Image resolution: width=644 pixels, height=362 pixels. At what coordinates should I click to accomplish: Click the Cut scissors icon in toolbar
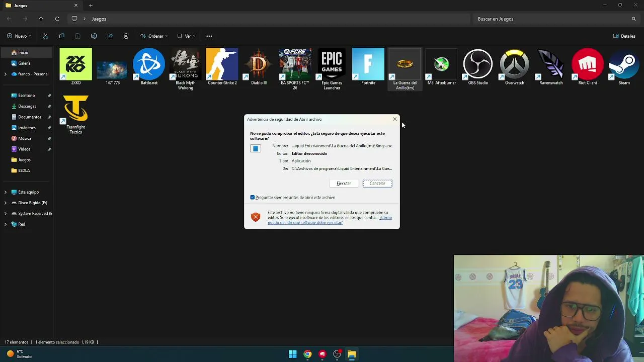pyautogui.click(x=45, y=36)
